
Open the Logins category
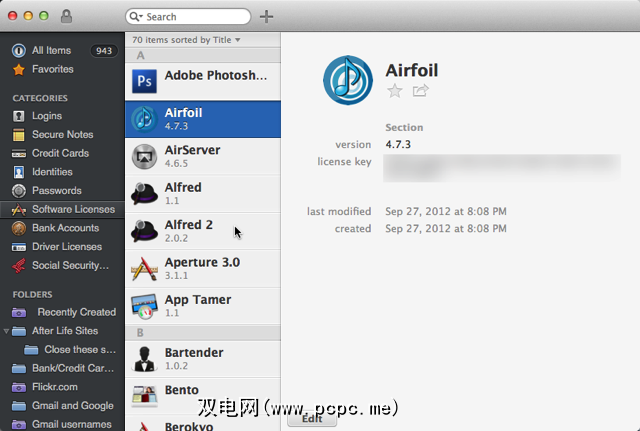[x=62, y=116]
